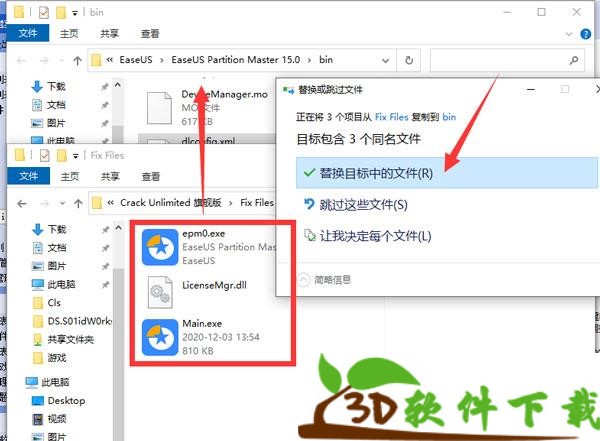Open the 查看 tab in bin window
This screenshot has width=600, height=441.
150,34
